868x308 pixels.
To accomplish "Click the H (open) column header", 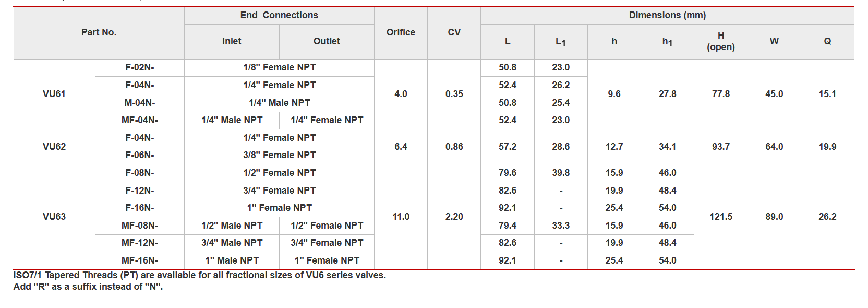I will (x=720, y=41).
